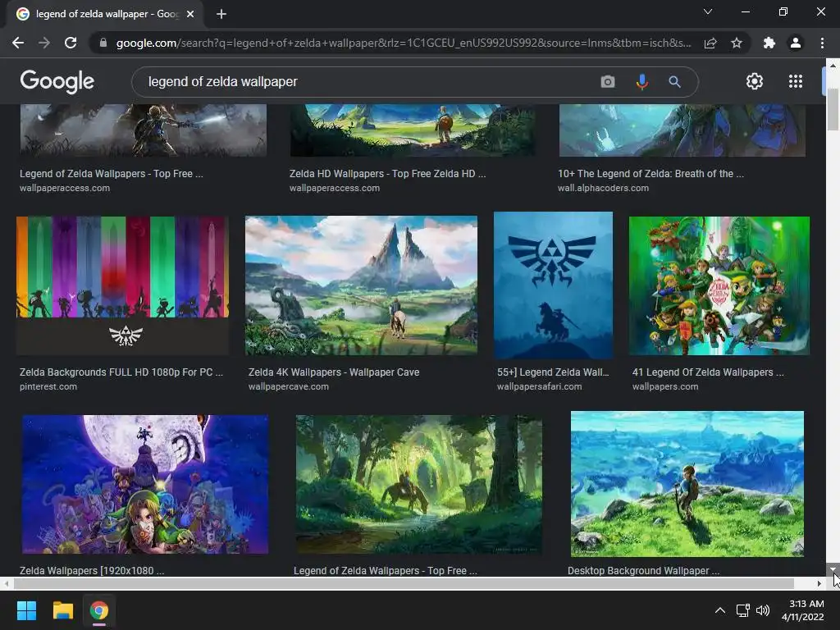Click the address bar URL
840x630 pixels.
pos(403,43)
